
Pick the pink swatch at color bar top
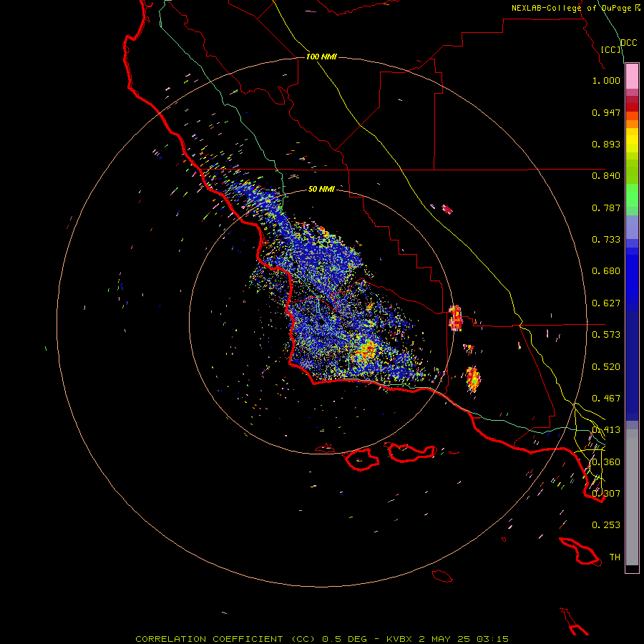(x=632, y=77)
